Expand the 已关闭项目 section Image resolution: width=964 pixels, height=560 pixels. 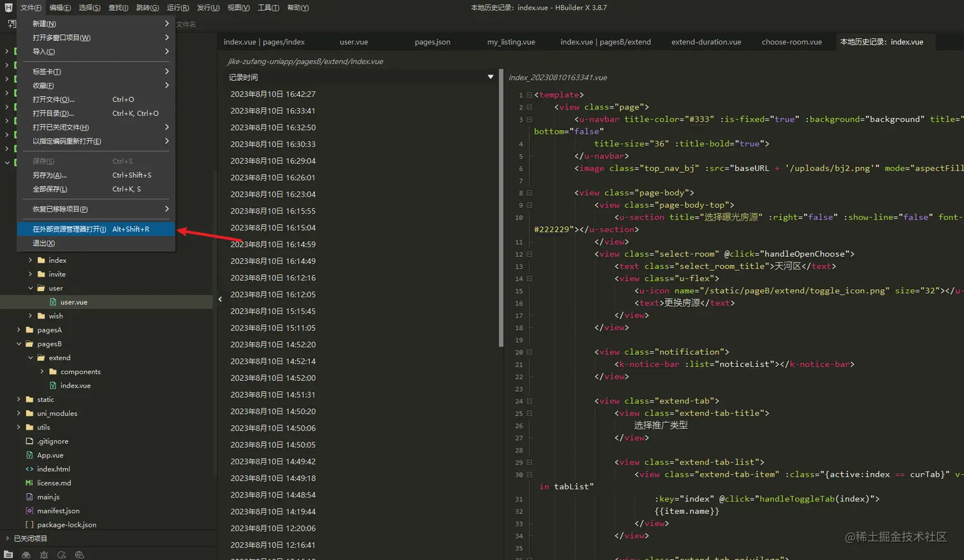[x=8, y=538]
